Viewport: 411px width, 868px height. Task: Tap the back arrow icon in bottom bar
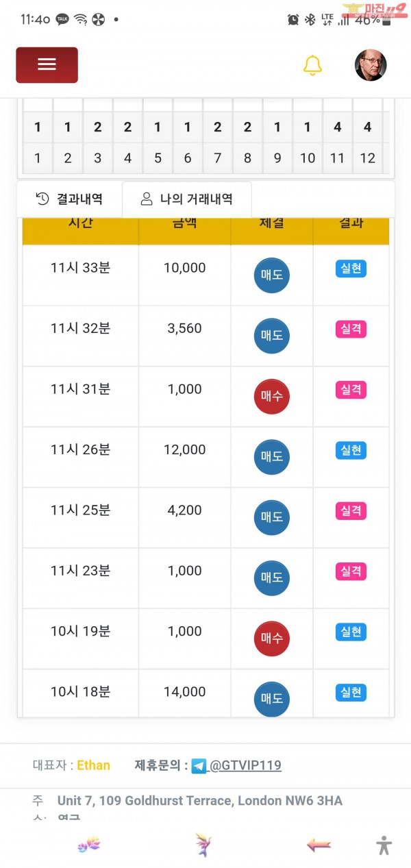(x=319, y=845)
